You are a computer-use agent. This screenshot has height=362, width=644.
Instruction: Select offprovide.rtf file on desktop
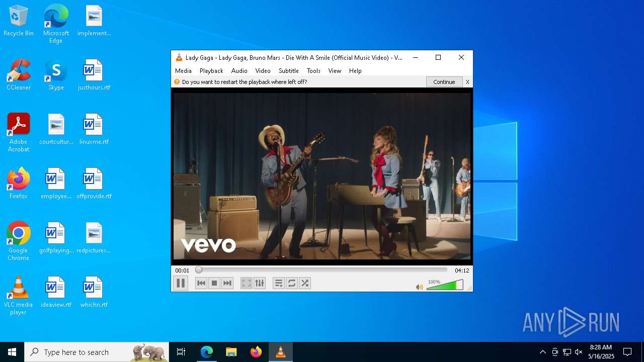[94, 184]
